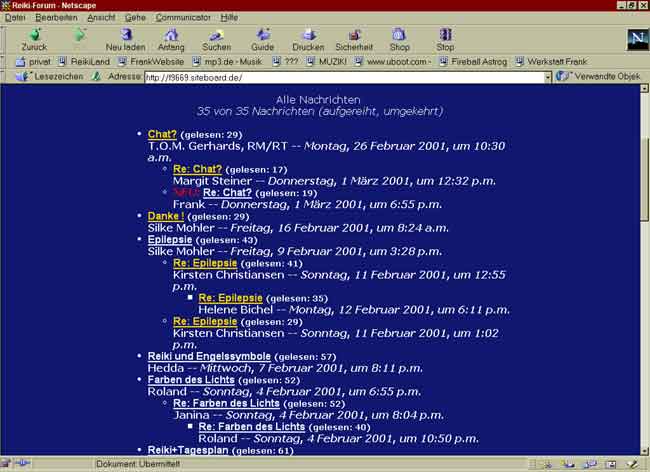Open the Chat? thread by T.O.M. Gerhards
The width and height of the screenshot is (650, 472).
(162, 134)
